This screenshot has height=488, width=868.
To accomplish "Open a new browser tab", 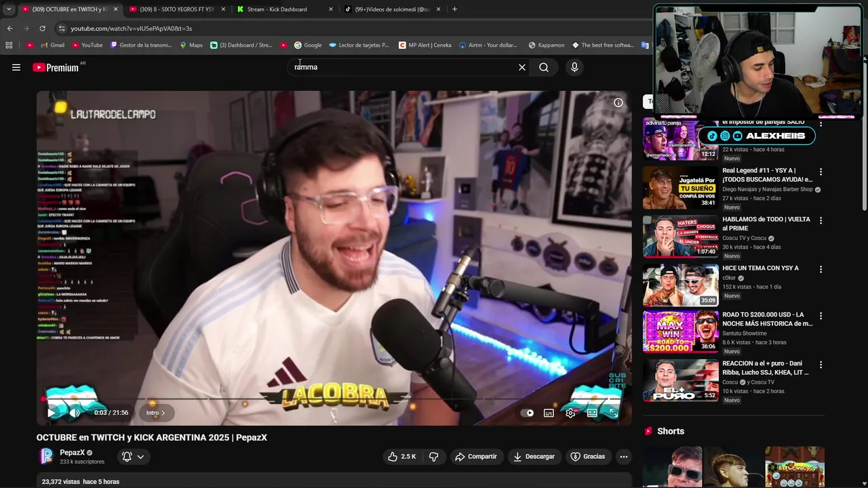I will point(454,9).
